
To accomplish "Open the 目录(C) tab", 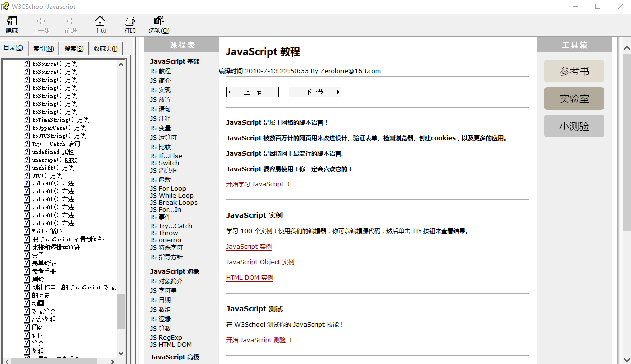I will tap(14, 47).
